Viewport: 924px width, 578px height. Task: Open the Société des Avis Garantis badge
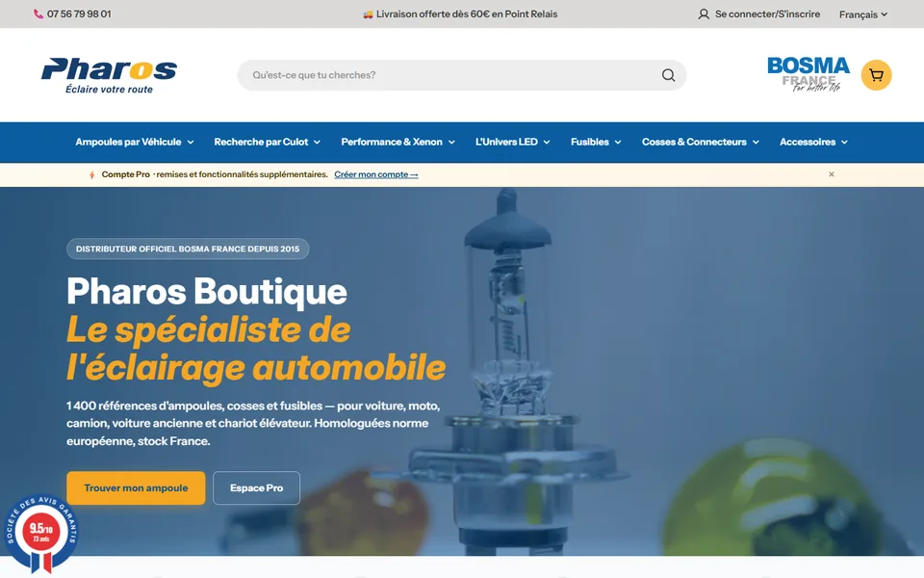coord(40,533)
